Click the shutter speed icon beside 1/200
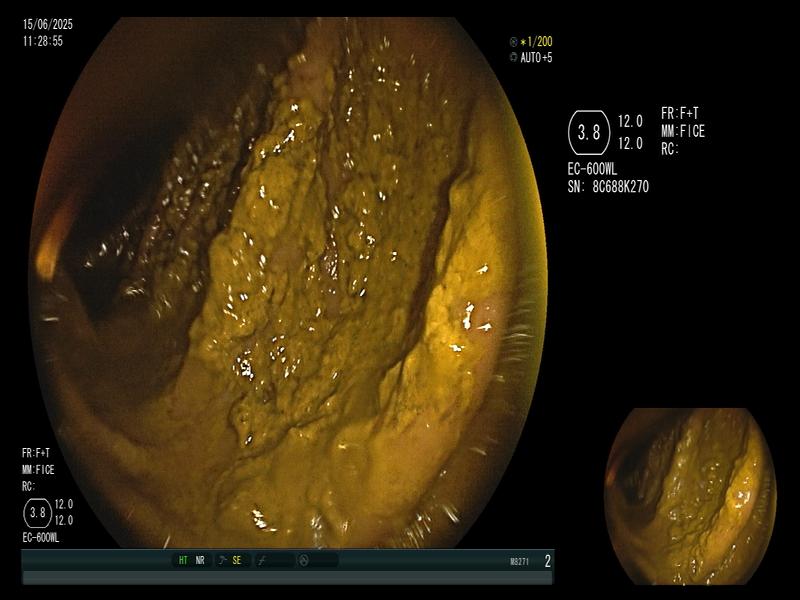The width and height of the screenshot is (800, 600). [513, 42]
